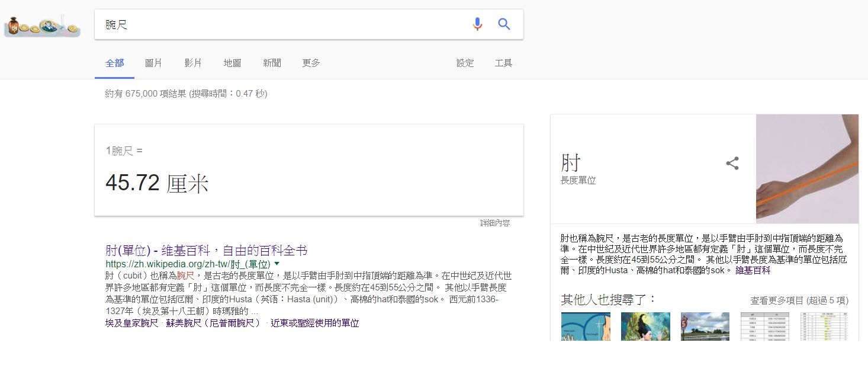
Task: Click the share icon in knowledge panel
Action: 732,164
